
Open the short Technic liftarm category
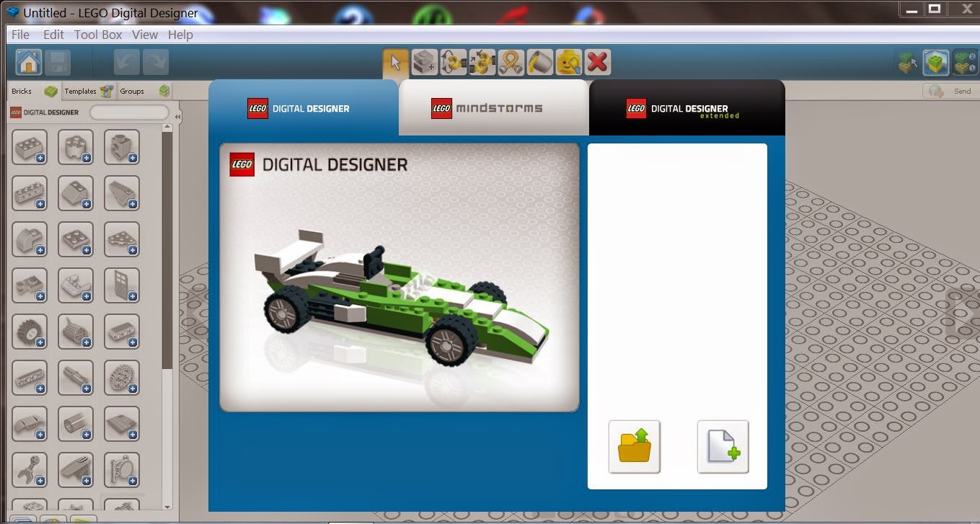click(x=122, y=332)
